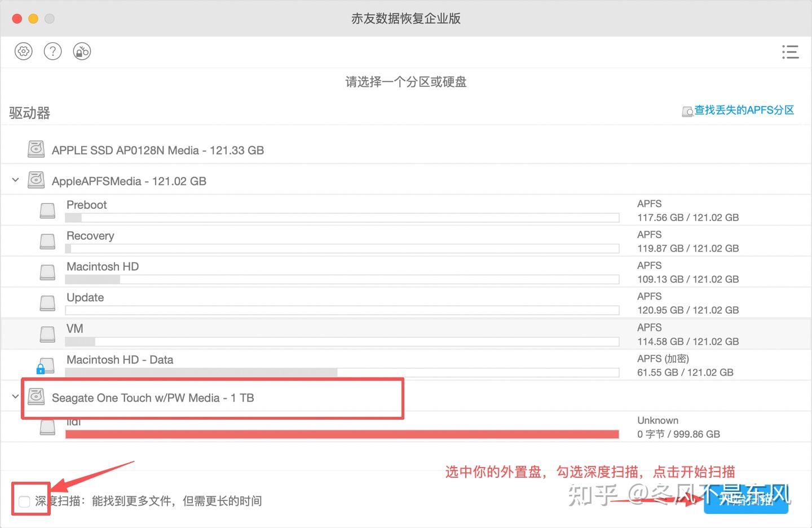This screenshot has width=812, height=528.
Task: Click the Unknown file system label
Action: tap(657, 421)
